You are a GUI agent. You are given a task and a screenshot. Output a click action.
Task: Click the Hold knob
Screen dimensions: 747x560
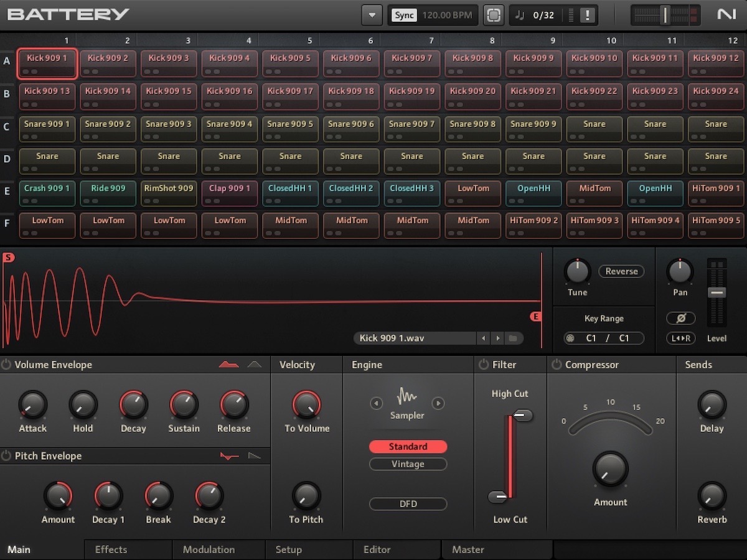click(x=83, y=405)
